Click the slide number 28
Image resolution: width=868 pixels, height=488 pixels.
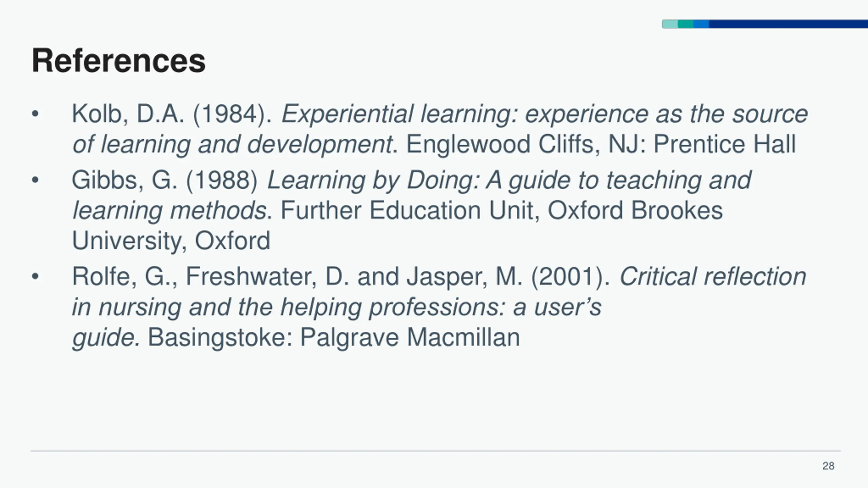click(828, 466)
